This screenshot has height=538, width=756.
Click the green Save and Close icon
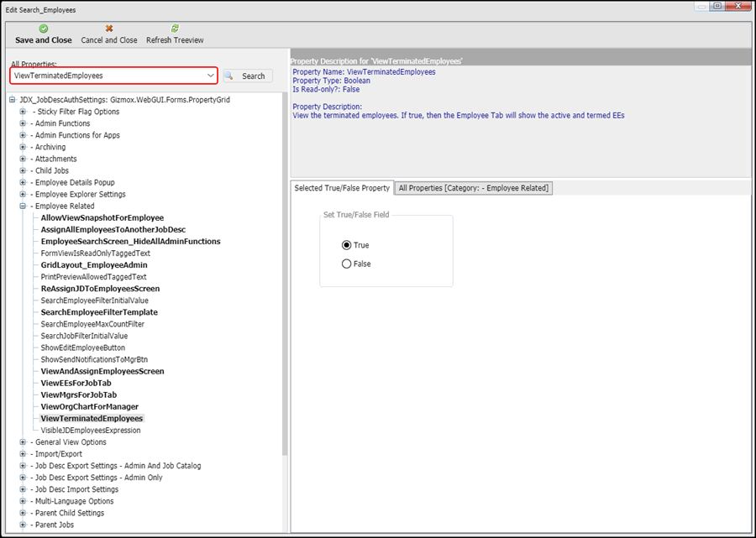pyautogui.click(x=44, y=29)
